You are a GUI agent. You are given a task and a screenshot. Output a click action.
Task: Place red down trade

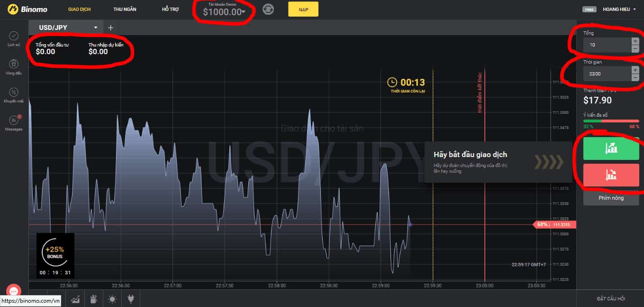611,175
